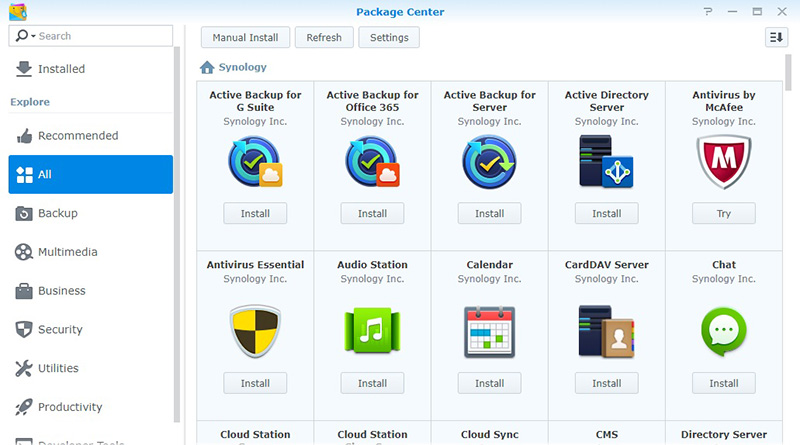Click the Refresh button
Viewport: 800px width, 445px height.
point(324,37)
